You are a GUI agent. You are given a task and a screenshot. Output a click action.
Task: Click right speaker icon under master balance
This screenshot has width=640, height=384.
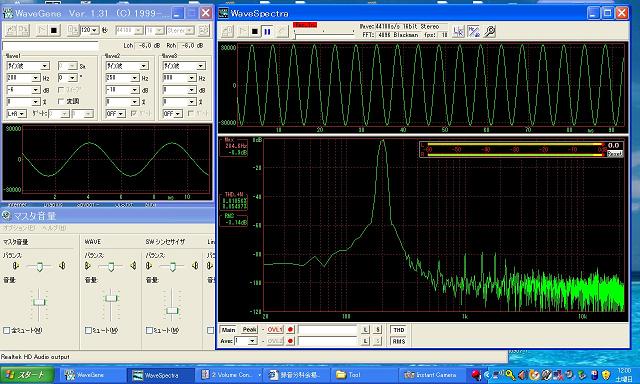[x=62, y=266]
